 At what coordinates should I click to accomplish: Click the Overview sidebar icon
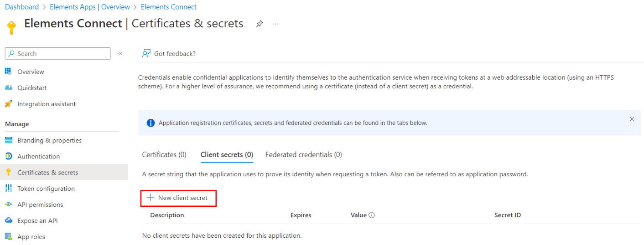click(8, 71)
